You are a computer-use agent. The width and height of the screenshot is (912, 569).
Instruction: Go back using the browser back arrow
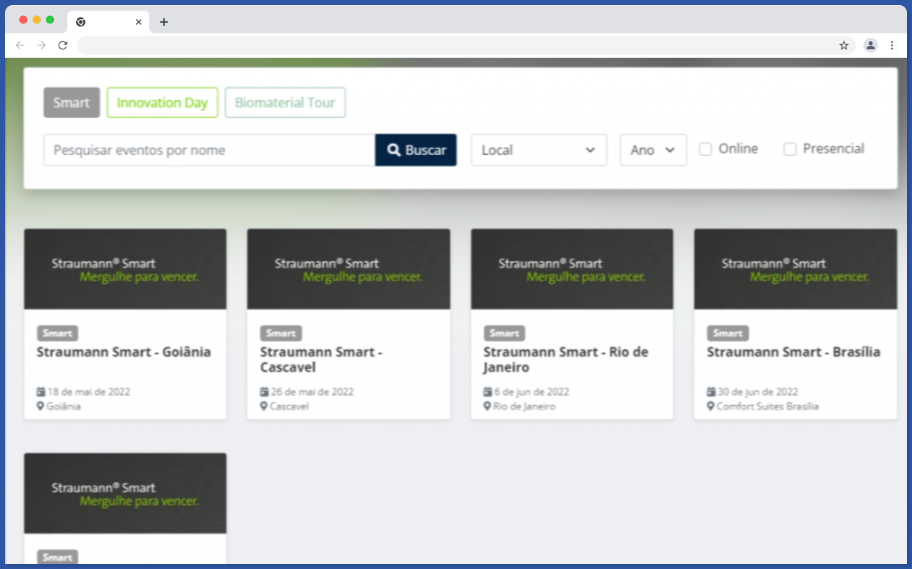click(20, 45)
